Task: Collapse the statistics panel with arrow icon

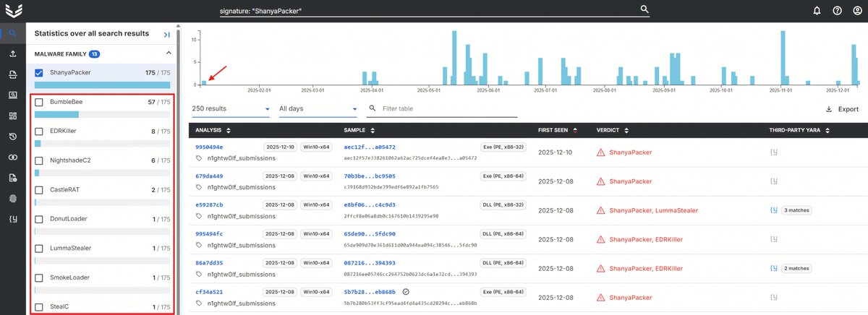Action: coord(166,34)
